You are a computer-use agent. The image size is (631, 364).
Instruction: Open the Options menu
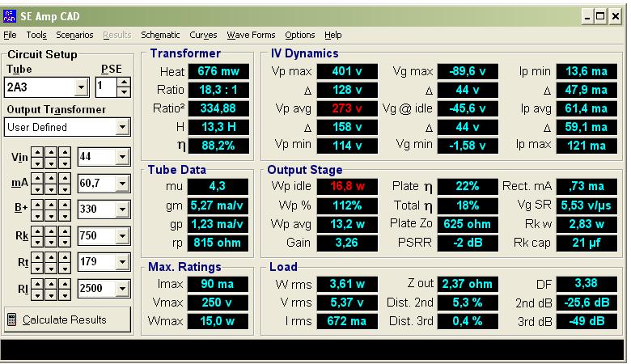299,36
